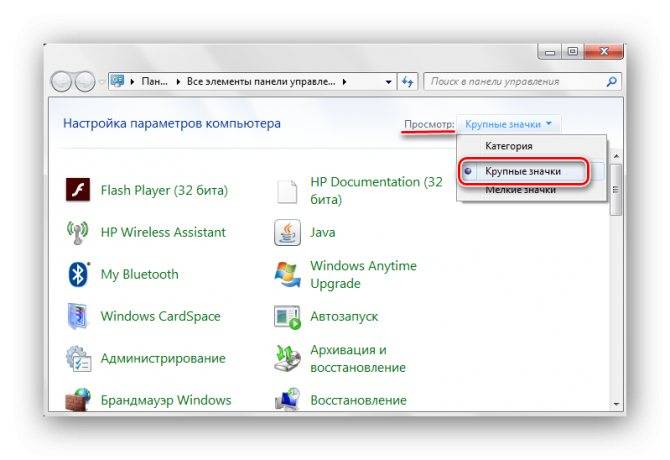Click the Пан... breadcrumb segment
Screen dimensions: 670x460
coord(154,81)
